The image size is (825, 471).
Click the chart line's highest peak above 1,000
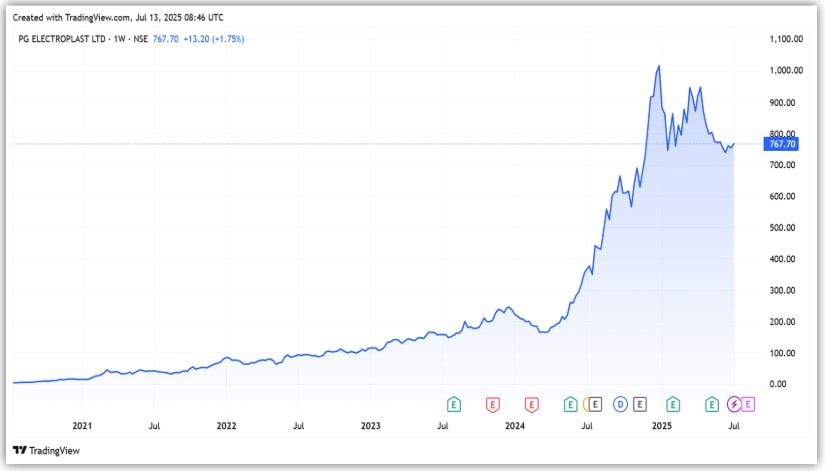point(658,67)
